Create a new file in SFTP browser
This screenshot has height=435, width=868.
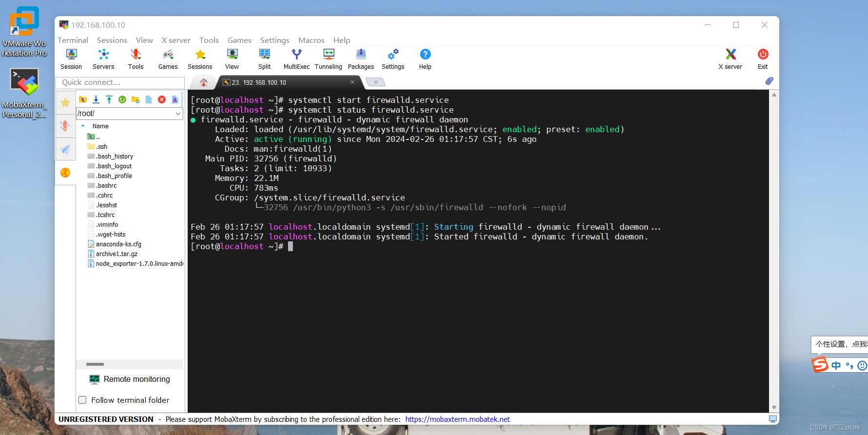(149, 99)
